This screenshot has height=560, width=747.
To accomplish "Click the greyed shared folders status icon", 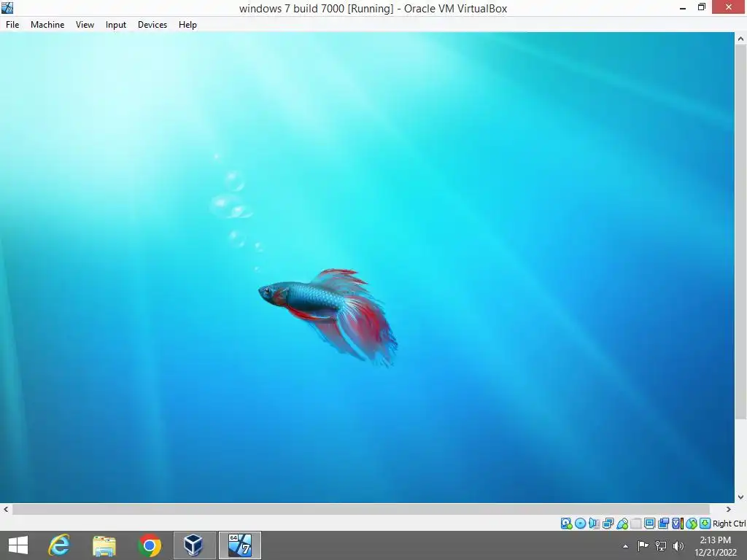I will pyautogui.click(x=636, y=524).
